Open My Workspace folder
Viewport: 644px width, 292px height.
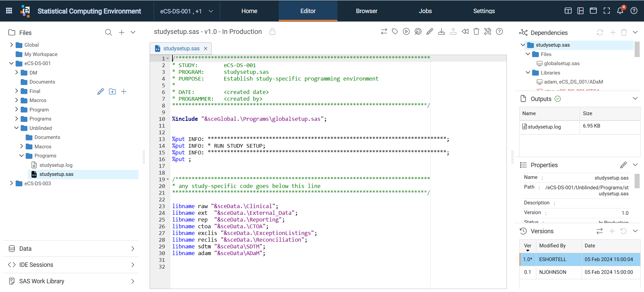click(x=41, y=54)
